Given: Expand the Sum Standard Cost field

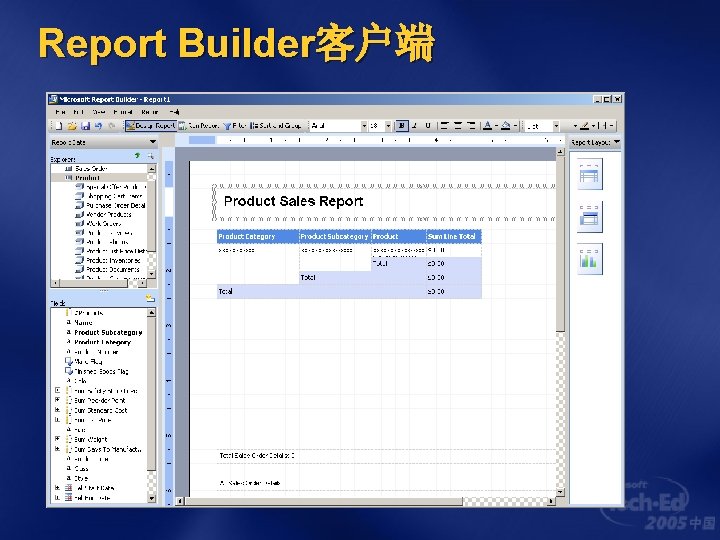Looking at the screenshot, I should click(x=57, y=410).
